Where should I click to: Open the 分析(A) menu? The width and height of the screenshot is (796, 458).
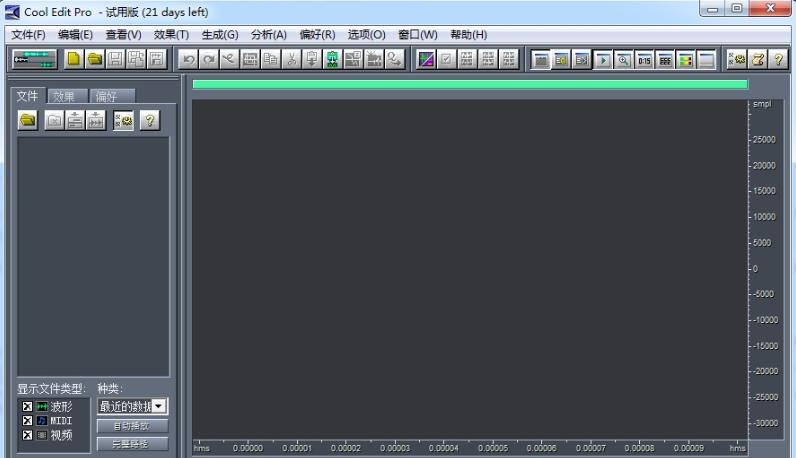269,35
